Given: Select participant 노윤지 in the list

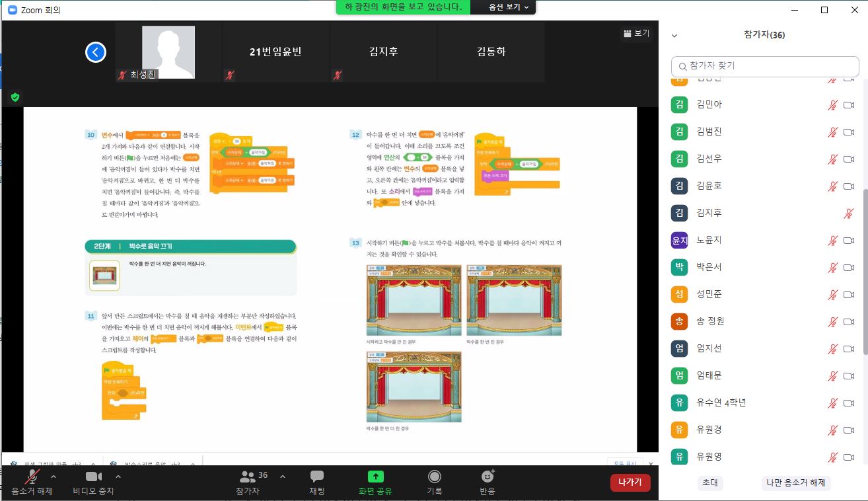Looking at the screenshot, I should [709, 240].
